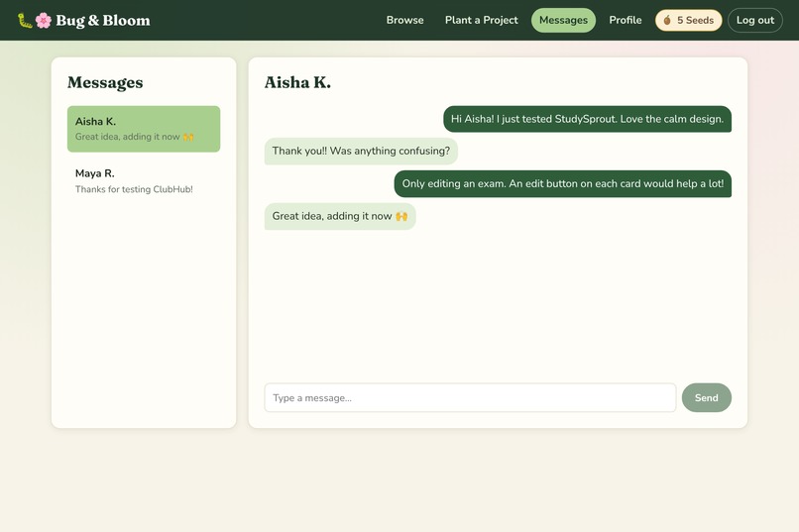Open the Aisha K. conversation

coord(144,129)
